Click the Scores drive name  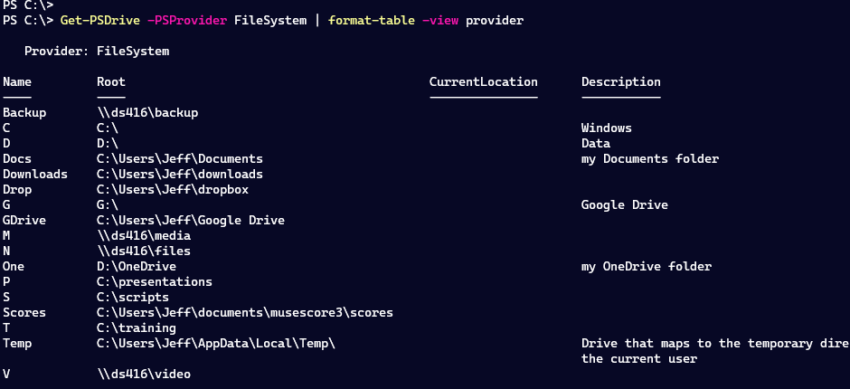24,313
